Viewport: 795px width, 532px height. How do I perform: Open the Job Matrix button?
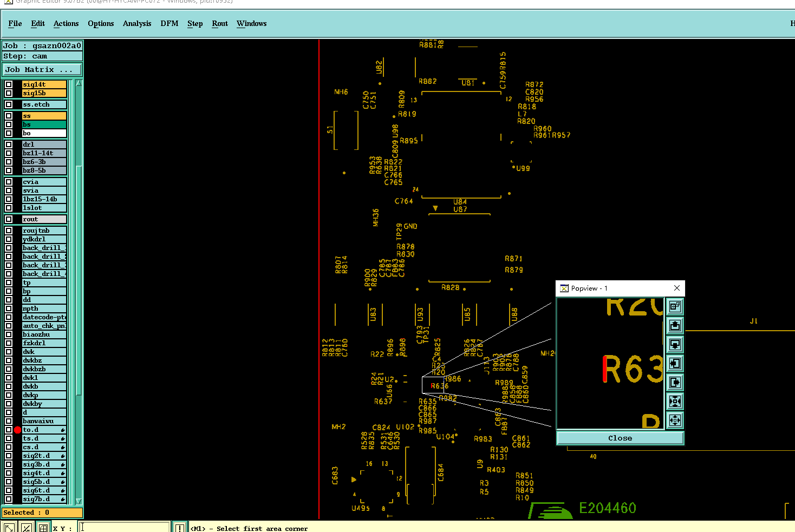coord(42,69)
